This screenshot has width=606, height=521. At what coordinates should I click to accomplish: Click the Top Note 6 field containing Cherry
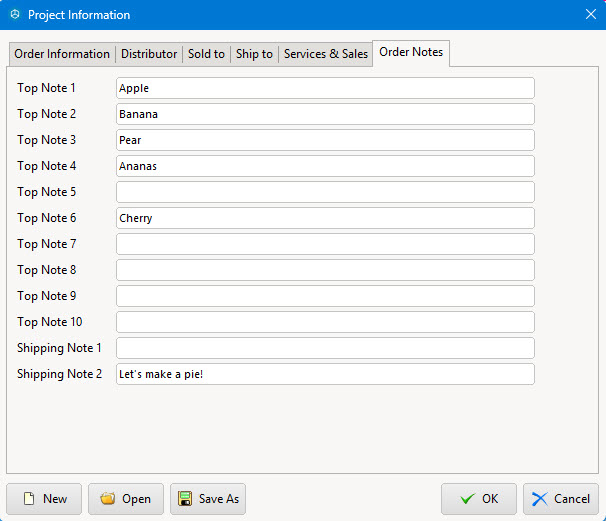coord(325,218)
